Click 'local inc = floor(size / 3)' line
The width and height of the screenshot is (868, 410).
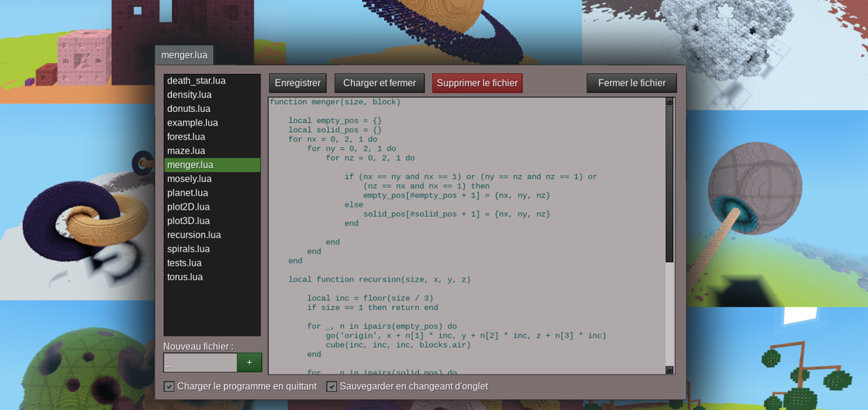pyautogui.click(x=370, y=298)
